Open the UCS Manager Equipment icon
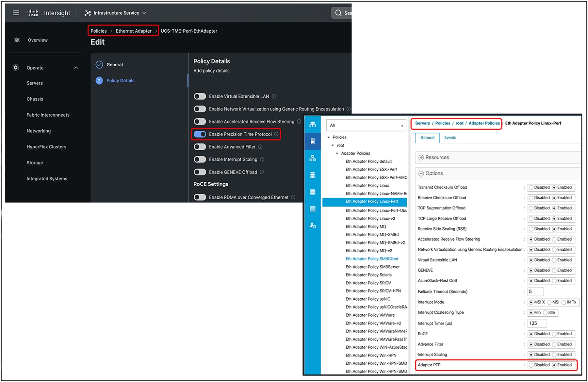Screen dimensions: 588x382 (313, 125)
